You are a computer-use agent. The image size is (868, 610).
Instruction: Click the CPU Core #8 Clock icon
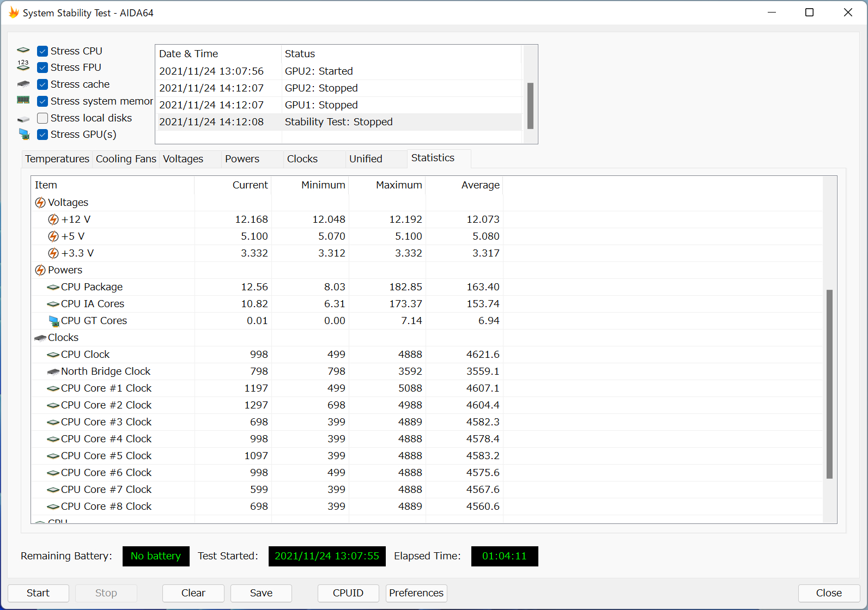click(x=53, y=507)
